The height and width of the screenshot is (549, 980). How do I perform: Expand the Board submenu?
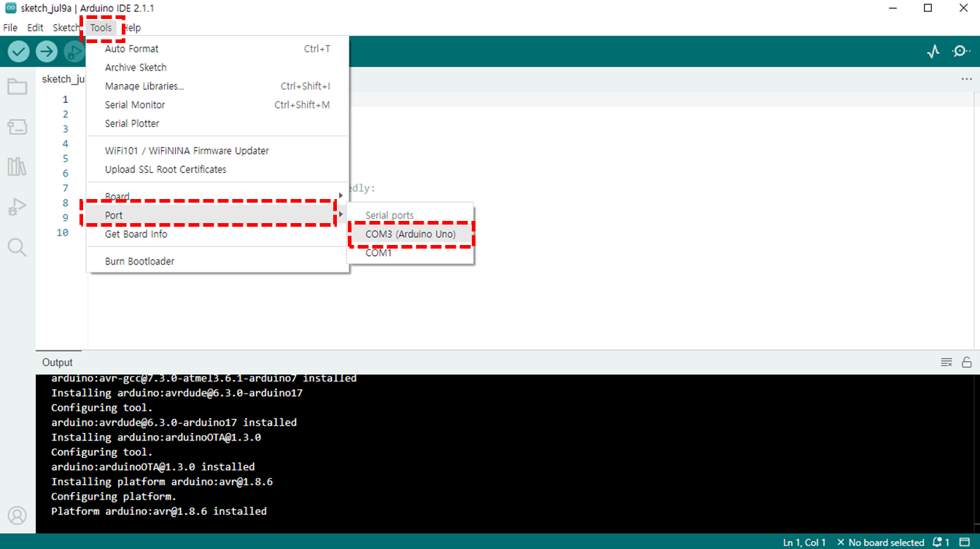tap(217, 197)
